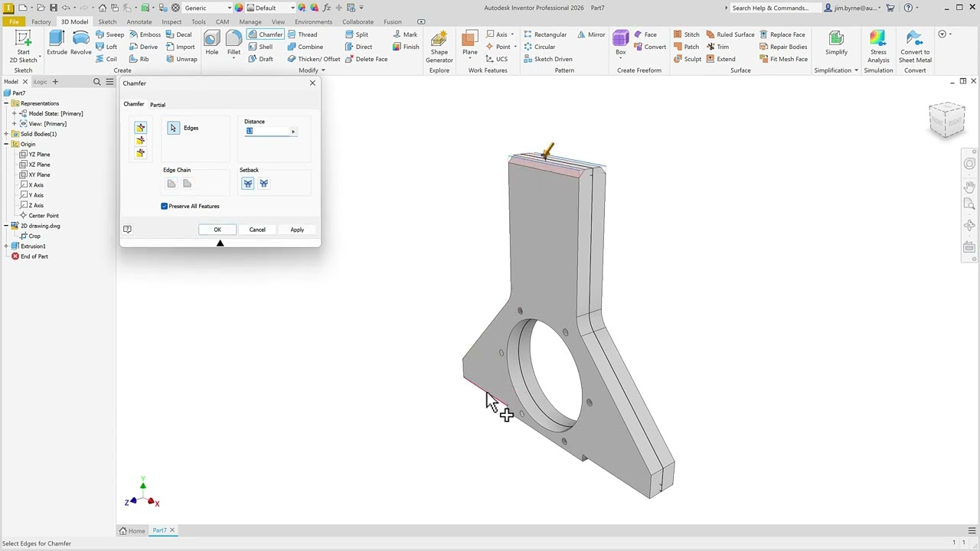Viewport: 980px width, 551px height.
Task: Select the Extrude tool
Action: pyautogui.click(x=57, y=43)
